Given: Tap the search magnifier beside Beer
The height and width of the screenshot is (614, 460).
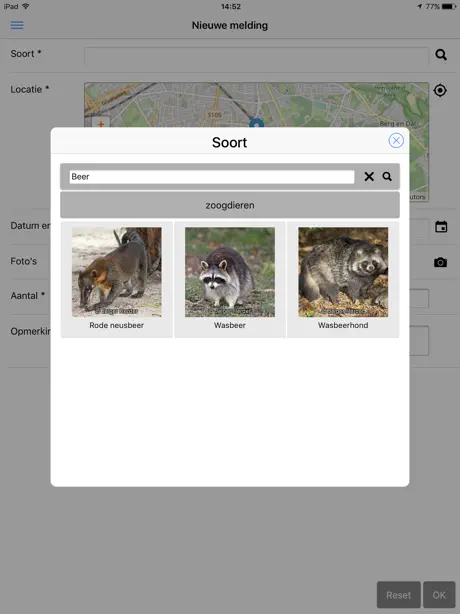Looking at the screenshot, I should pyautogui.click(x=387, y=177).
